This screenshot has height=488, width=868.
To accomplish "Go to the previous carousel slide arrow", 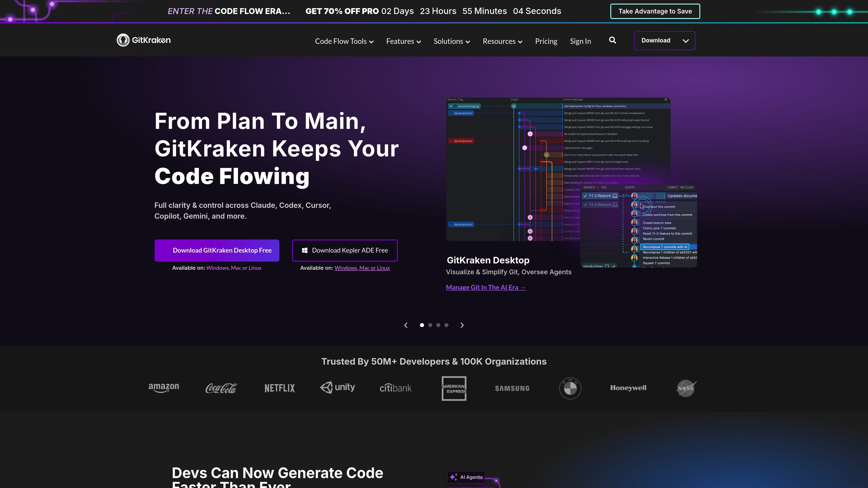I will [406, 325].
